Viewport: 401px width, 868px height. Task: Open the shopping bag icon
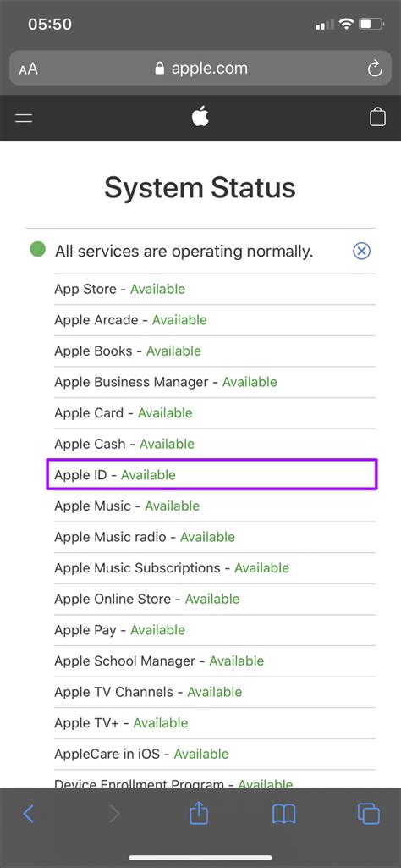click(x=377, y=117)
